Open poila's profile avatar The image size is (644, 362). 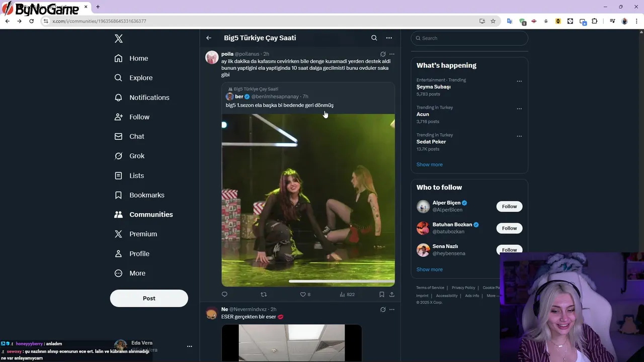212,57
